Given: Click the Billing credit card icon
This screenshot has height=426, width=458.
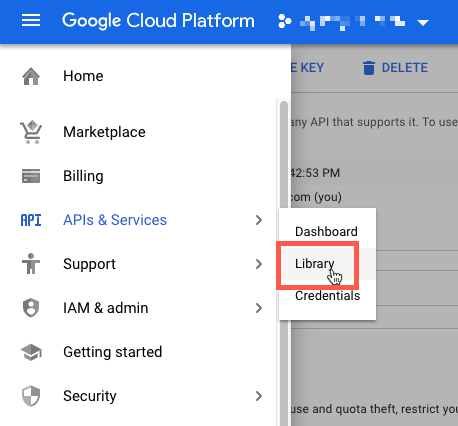Looking at the screenshot, I should point(31,176).
